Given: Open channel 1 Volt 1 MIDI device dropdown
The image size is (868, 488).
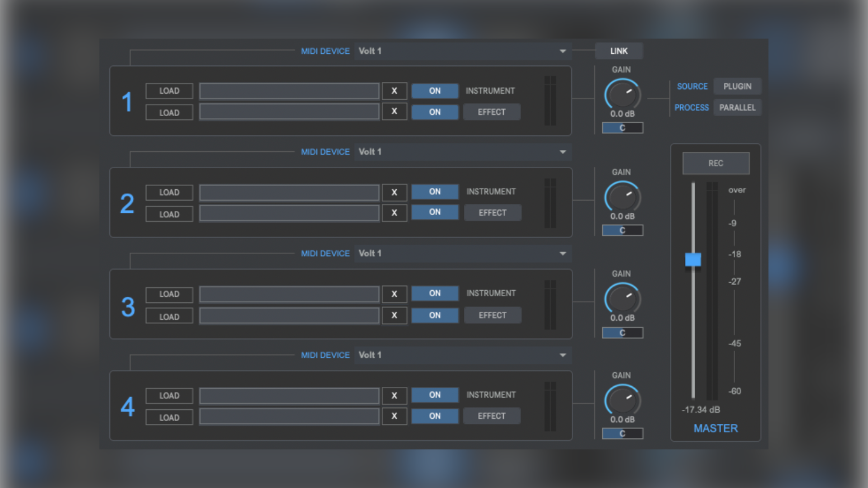Looking at the screenshot, I should click(462, 51).
